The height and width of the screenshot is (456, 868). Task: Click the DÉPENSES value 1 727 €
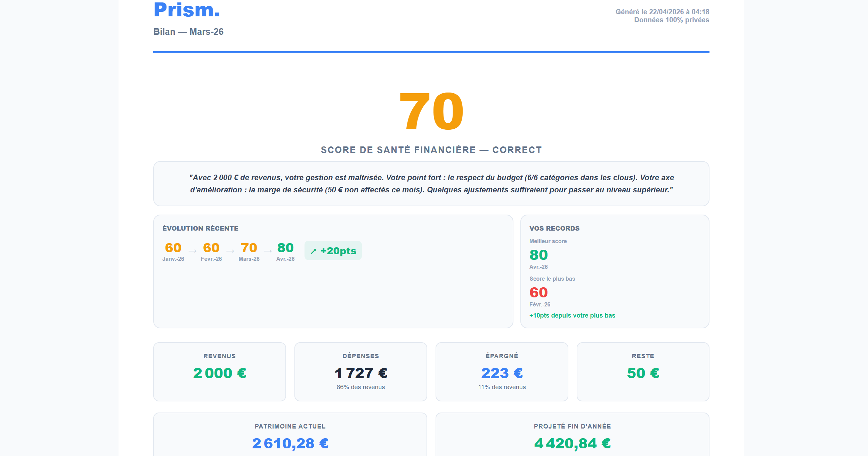point(361,373)
